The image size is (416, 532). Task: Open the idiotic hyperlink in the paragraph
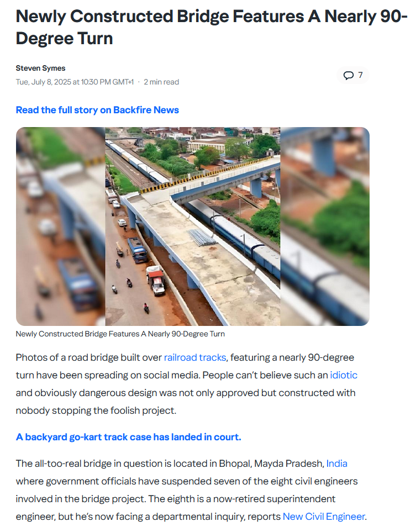[344, 375]
